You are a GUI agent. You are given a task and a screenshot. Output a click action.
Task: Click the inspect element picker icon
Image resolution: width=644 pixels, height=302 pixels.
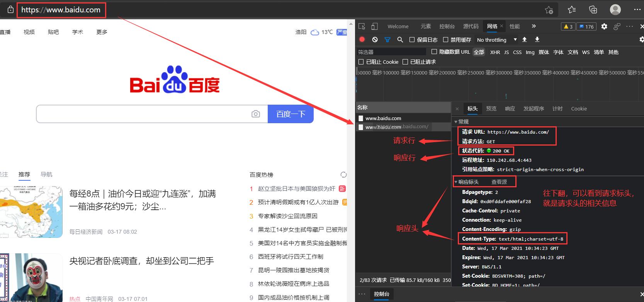pyautogui.click(x=362, y=26)
